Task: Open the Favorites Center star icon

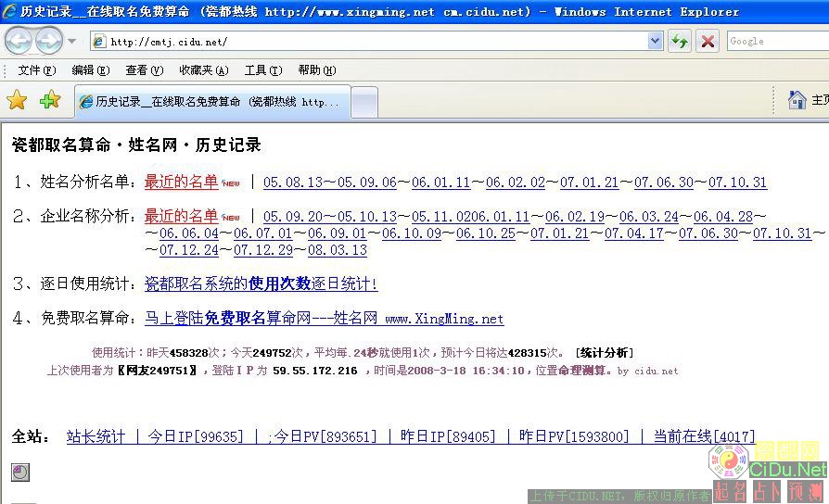Action: pos(17,100)
